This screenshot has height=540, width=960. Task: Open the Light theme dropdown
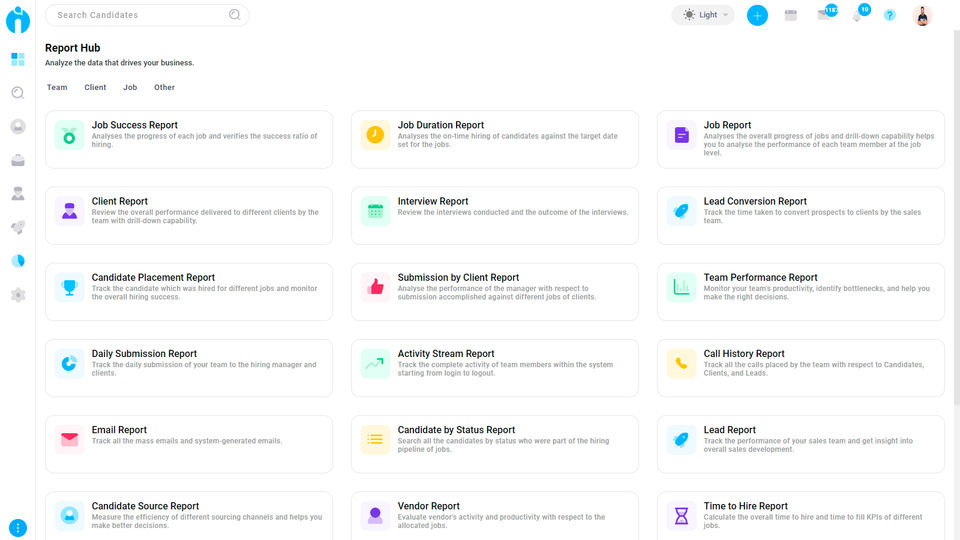tap(703, 15)
